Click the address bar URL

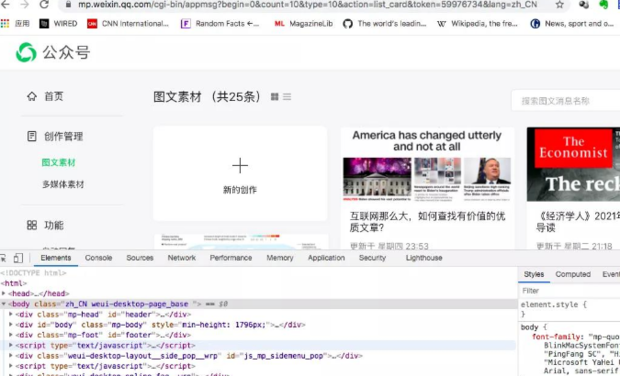307,5
